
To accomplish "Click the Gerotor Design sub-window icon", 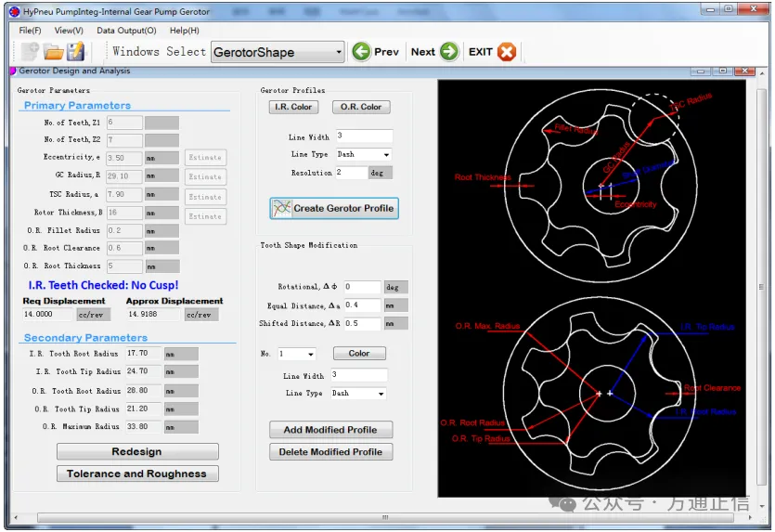I will (13, 71).
